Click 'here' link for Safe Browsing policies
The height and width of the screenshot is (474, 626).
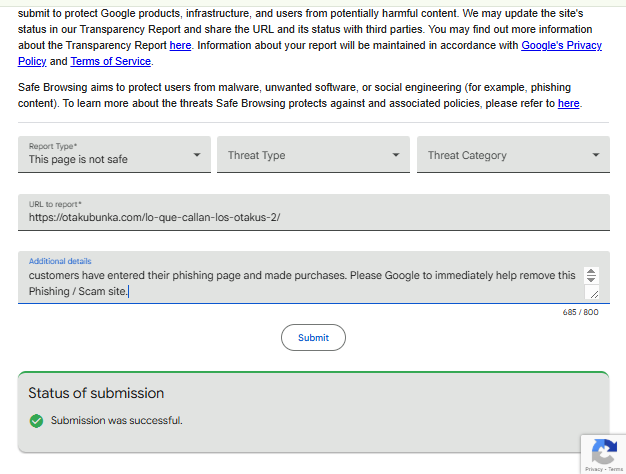(568, 103)
